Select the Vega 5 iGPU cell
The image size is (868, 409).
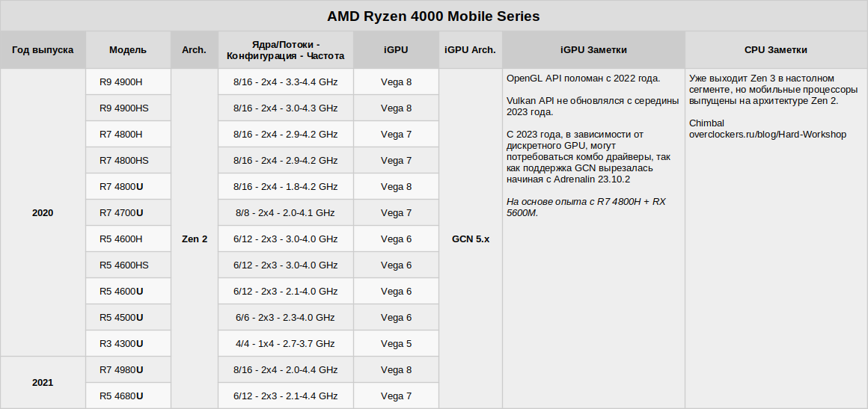click(x=396, y=344)
